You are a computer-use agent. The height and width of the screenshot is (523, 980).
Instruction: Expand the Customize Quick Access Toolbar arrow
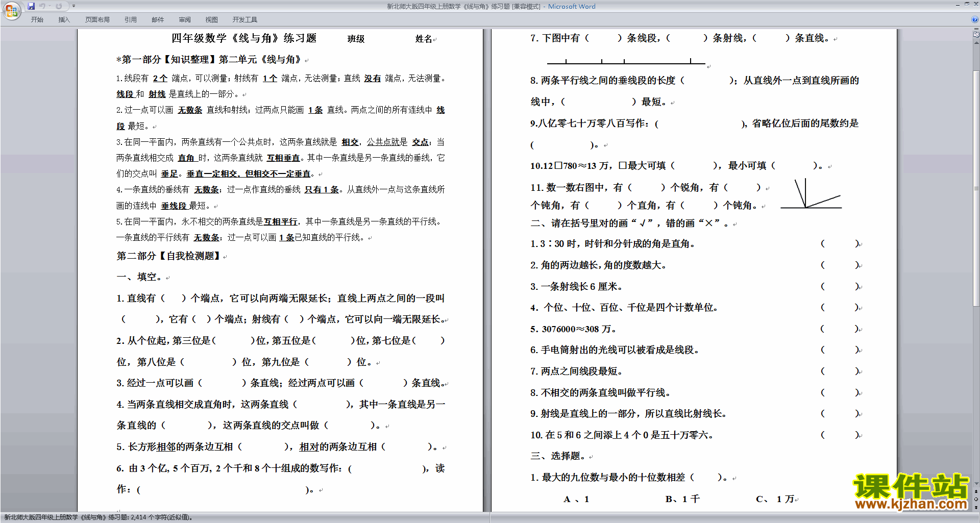coord(73,6)
